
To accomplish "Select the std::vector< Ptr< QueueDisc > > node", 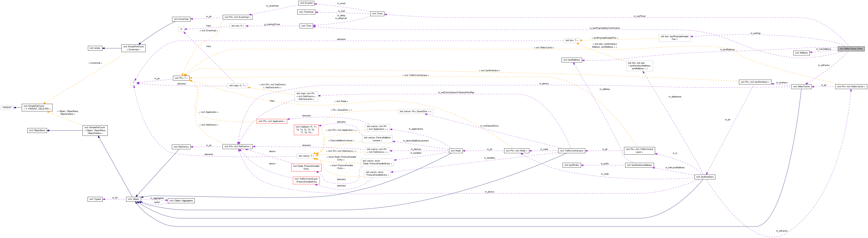I will click(x=415, y=111).
